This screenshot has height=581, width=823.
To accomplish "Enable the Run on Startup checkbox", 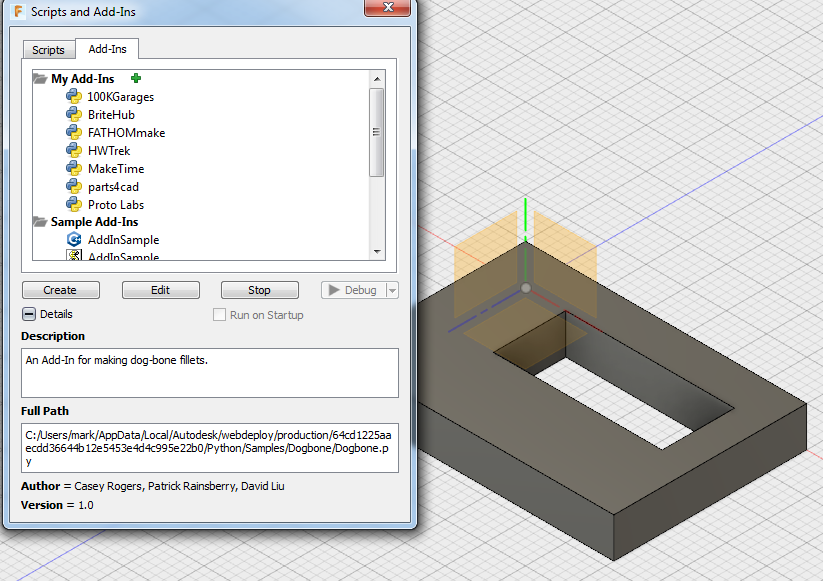I will pos(219,315).
